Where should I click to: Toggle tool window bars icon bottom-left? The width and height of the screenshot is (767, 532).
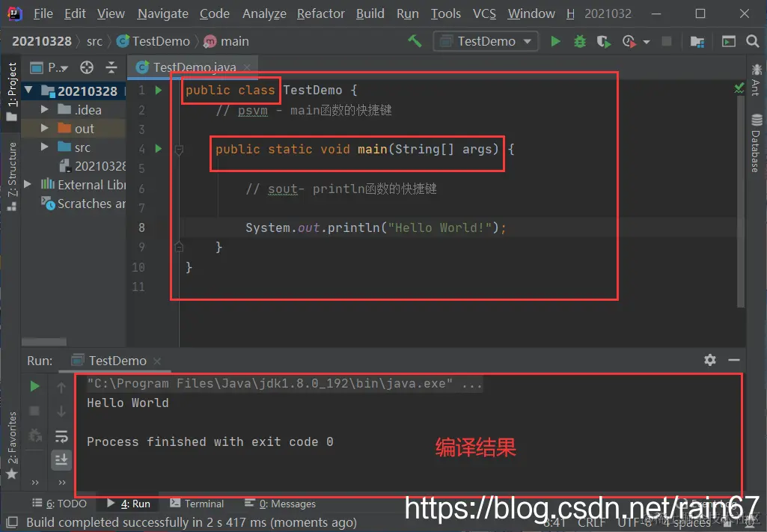point(12,522)
